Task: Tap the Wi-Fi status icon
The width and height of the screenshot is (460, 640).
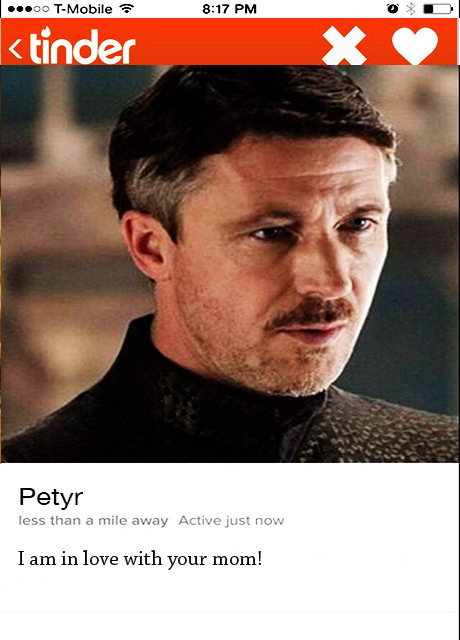Action: coord(127,9)
